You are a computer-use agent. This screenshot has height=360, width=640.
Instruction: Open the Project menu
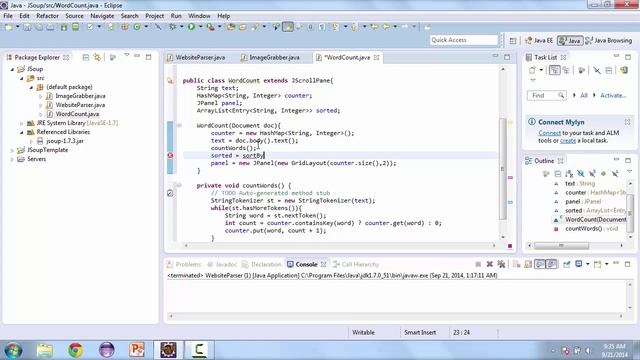click(x=155, y=16)
